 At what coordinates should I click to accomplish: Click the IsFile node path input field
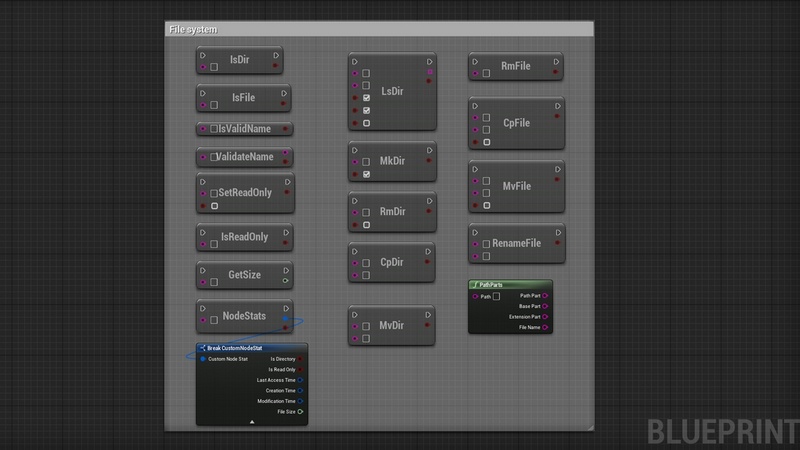pos(214,104)
